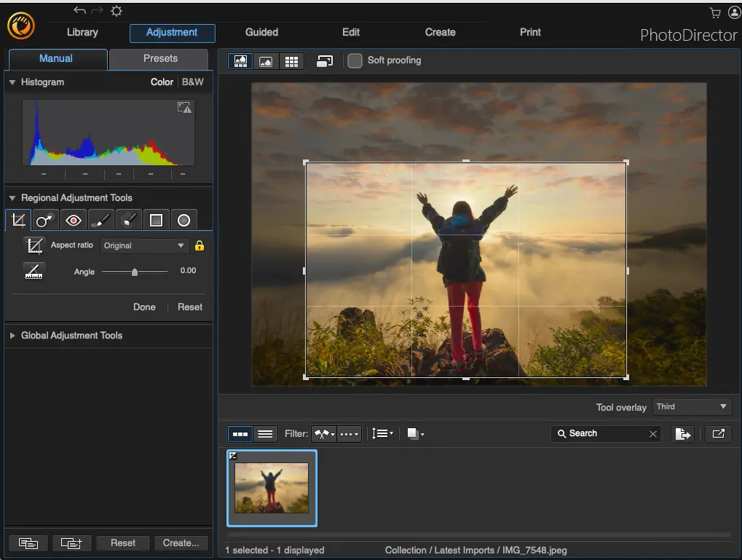Viewport: 742px width, 560px height.
Task: Open the Spot Removal tool
Action: point(44,219)
